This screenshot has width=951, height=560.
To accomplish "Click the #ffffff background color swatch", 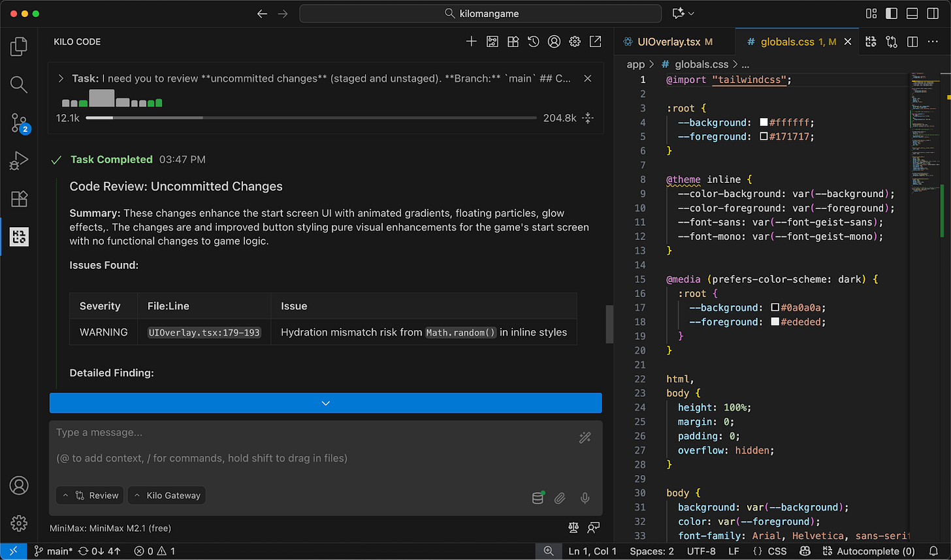I will [764, 123].
